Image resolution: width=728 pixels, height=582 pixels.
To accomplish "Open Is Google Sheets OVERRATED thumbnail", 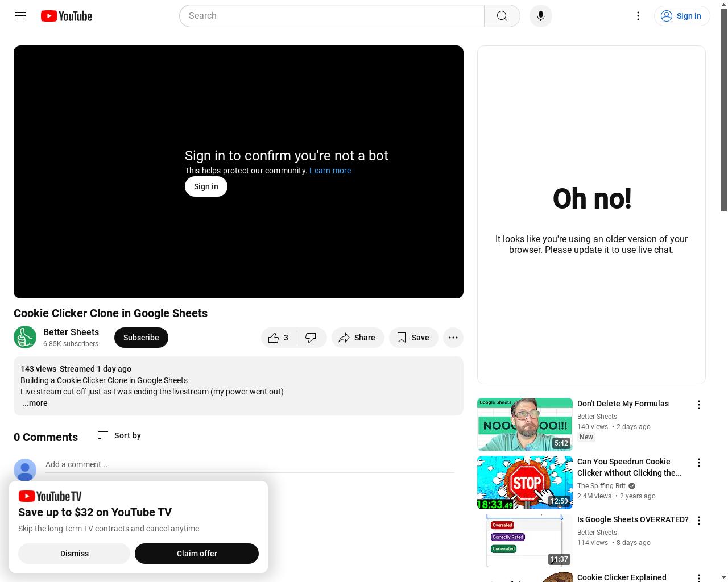I will (x=525, y=541).
